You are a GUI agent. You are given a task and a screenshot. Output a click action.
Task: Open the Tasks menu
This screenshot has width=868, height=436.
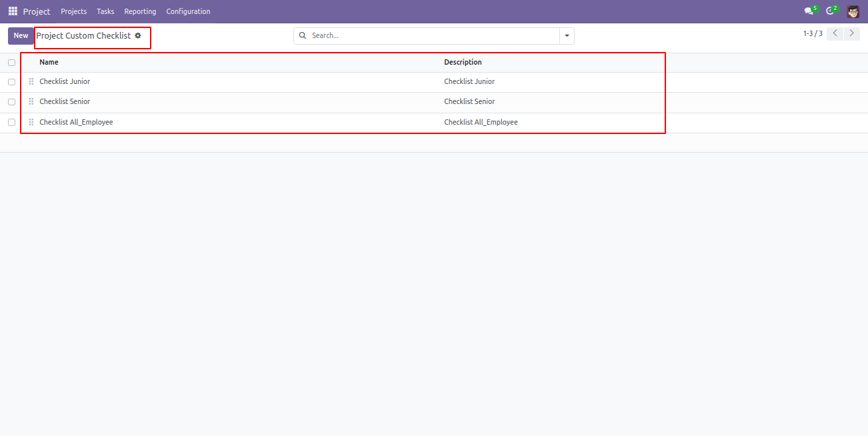[x=105, y=11]
